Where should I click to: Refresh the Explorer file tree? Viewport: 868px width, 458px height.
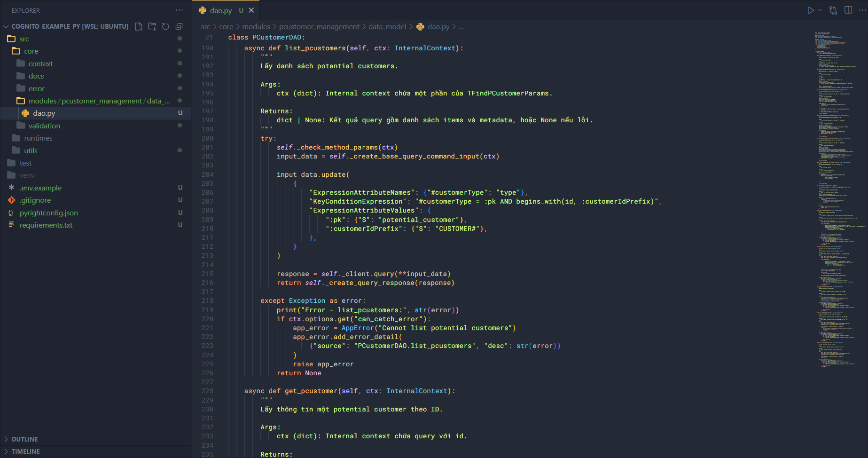pos(165,26)
